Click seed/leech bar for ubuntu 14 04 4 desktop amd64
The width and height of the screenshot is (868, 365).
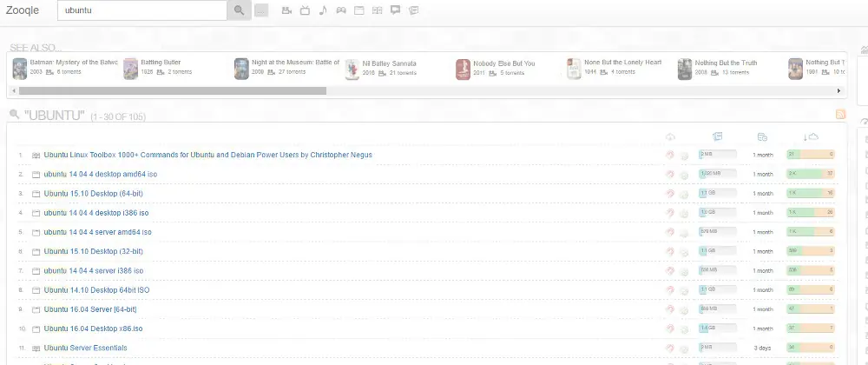811,174
